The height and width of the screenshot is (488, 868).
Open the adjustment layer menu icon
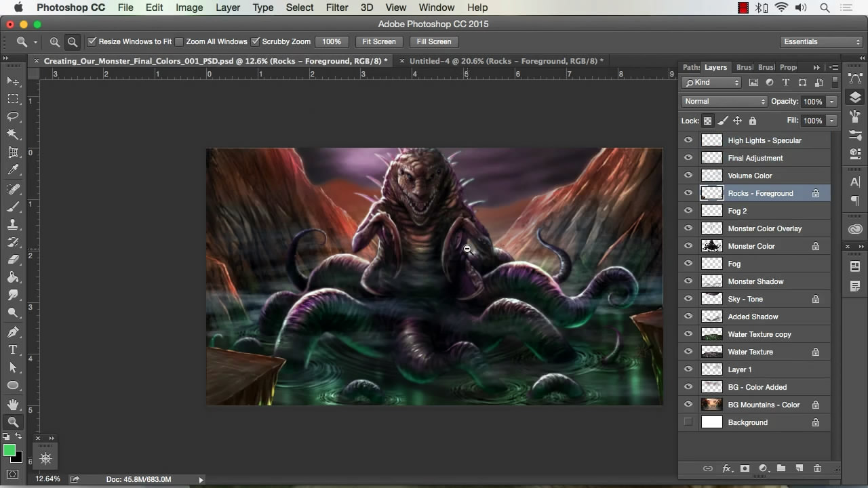pyautogui.click(x=763, y=468)
